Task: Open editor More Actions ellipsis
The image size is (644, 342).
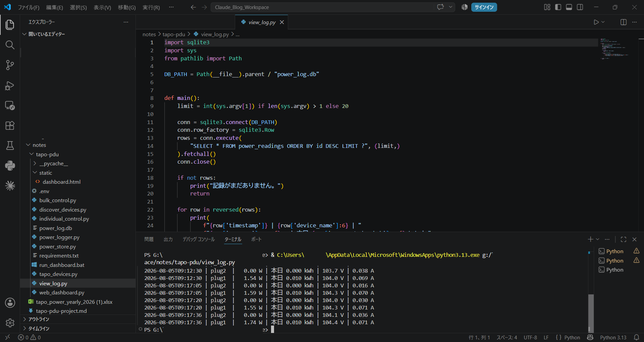Action: click(634, 22)
